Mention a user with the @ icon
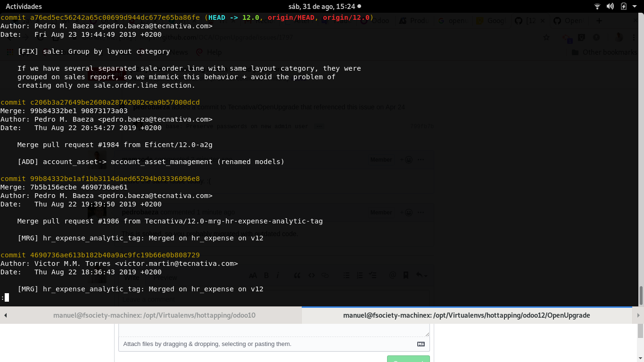The height and width of the screenshot is (362, 644). (x=392, y=275)
